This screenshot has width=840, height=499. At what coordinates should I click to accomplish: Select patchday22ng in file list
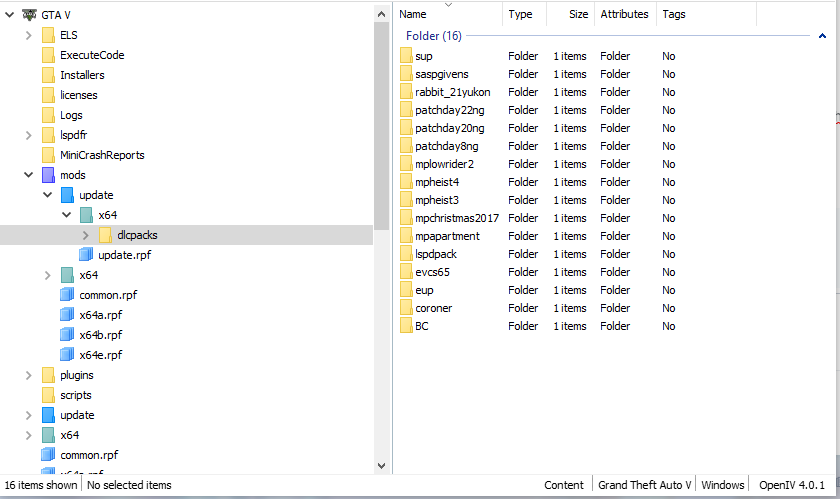click(449, 110)
